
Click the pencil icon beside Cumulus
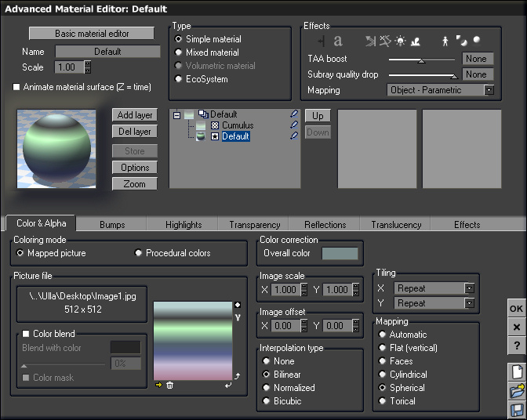294,125
